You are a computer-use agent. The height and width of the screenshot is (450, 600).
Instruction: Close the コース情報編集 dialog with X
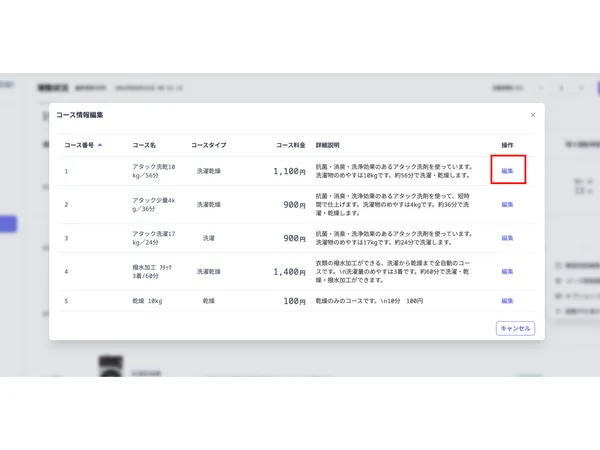click(x=532, y=115)
